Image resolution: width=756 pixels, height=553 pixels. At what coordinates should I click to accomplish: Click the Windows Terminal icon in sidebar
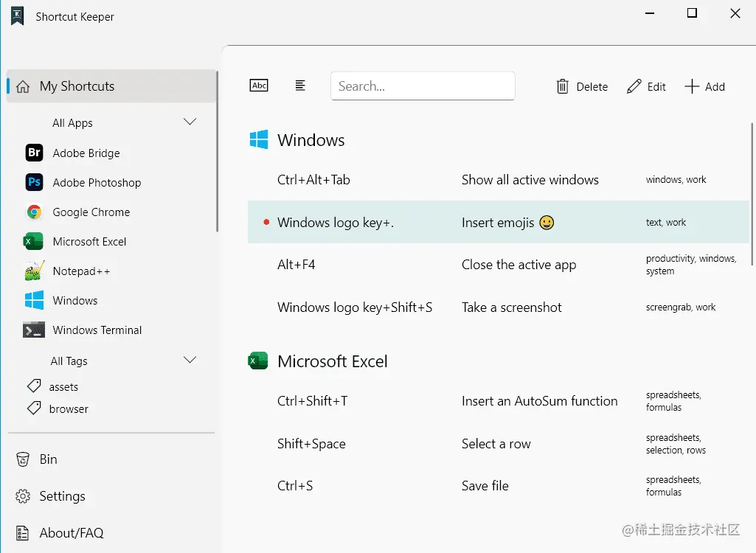tap(34, 330)
